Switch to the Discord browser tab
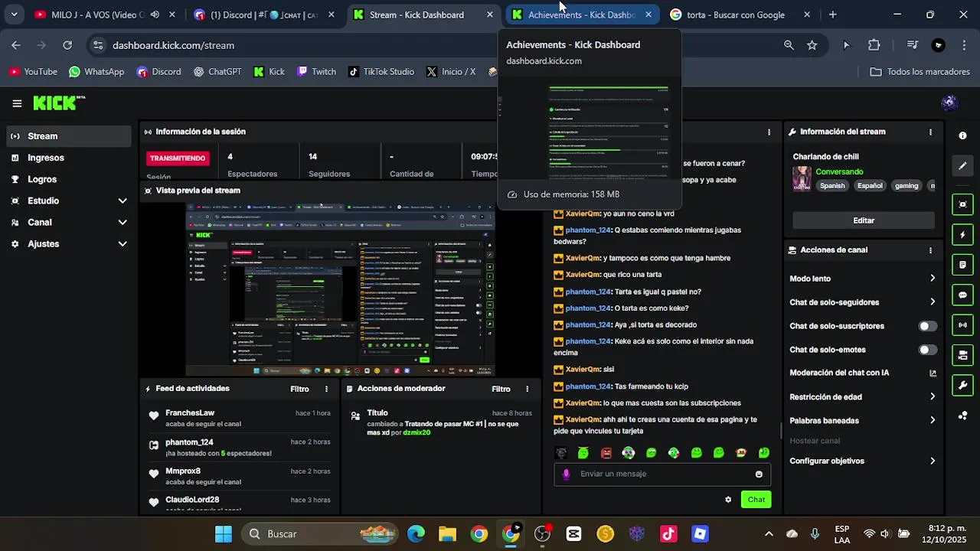The image size is (980, 551). pyautogui.click(x=263, y=15)
